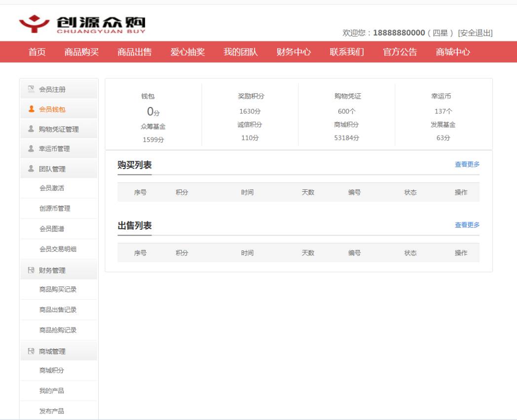Click the 商城管理 save icon
This screenshot has height=420, width=517.
pos(31,351)
